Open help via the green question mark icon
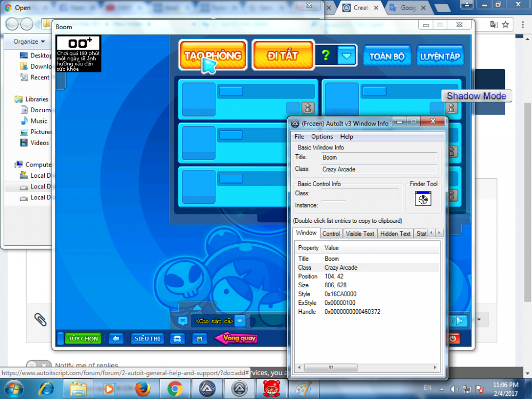 326,55
